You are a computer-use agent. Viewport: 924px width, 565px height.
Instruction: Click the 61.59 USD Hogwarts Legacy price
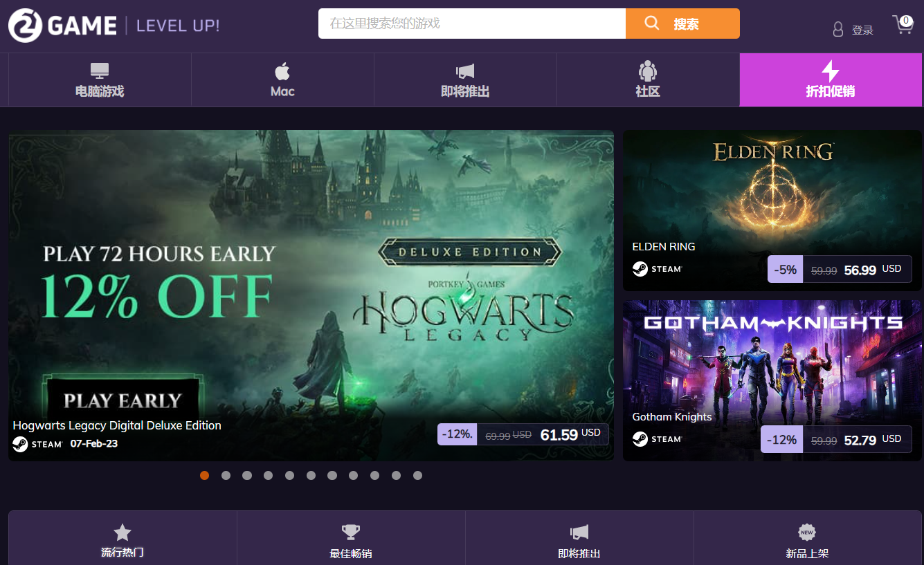570,434
